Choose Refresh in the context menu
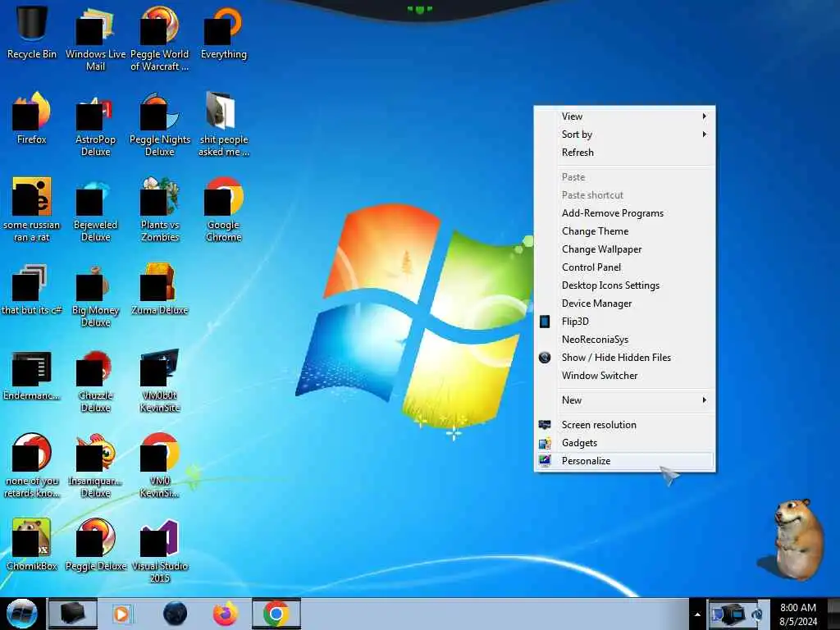The height and width of the screenshot is (630, 840). pos(624,153)
